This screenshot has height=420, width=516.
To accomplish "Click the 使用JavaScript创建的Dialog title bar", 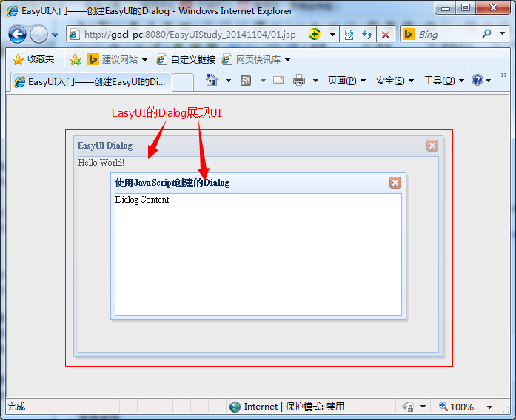I will [258, 183].
